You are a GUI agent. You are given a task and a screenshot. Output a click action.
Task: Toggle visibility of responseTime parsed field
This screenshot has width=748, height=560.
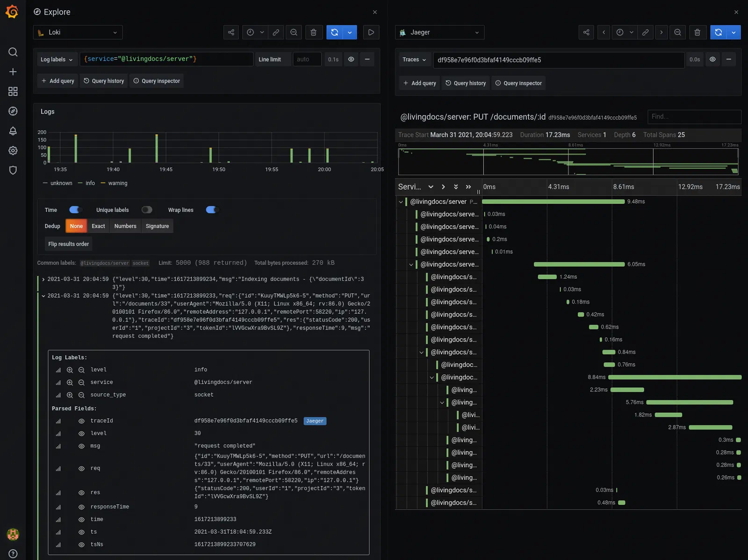81,507
